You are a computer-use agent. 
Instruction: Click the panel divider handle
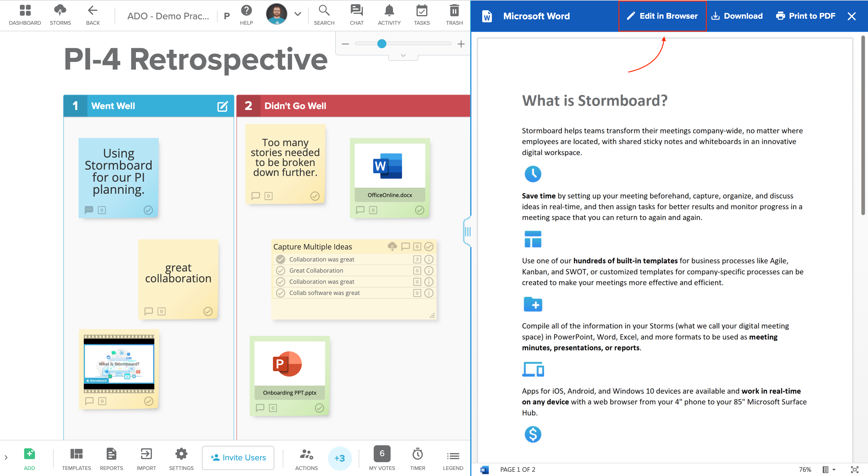467,232
